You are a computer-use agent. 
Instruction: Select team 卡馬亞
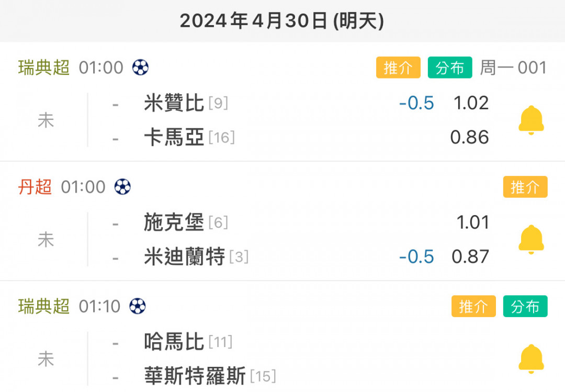tap(174, 137)
